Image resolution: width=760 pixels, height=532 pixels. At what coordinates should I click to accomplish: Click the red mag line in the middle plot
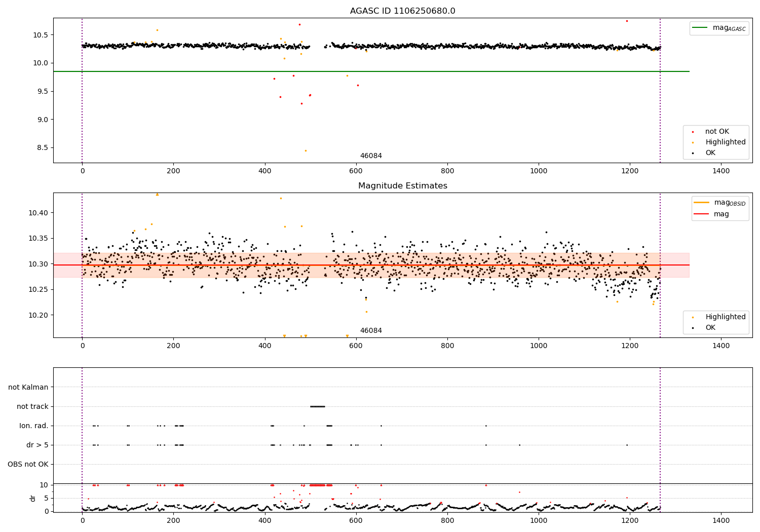(x=371, y=265)
